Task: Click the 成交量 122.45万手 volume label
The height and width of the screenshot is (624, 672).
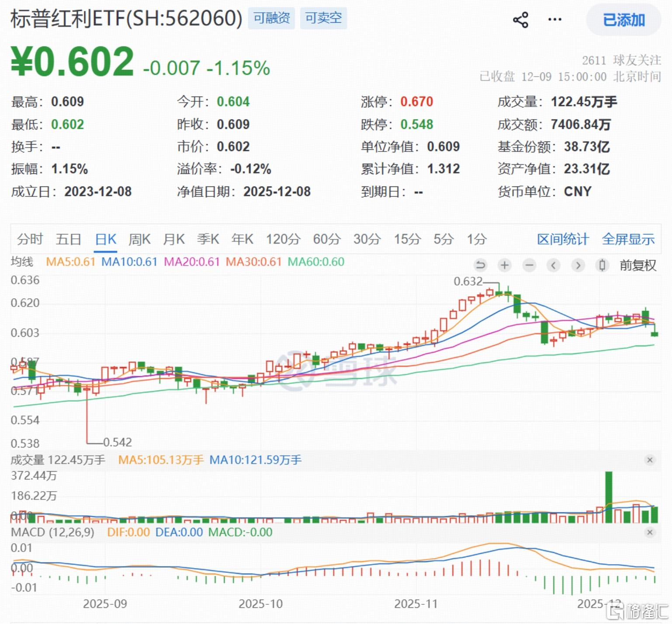Action: click(58, 460)
